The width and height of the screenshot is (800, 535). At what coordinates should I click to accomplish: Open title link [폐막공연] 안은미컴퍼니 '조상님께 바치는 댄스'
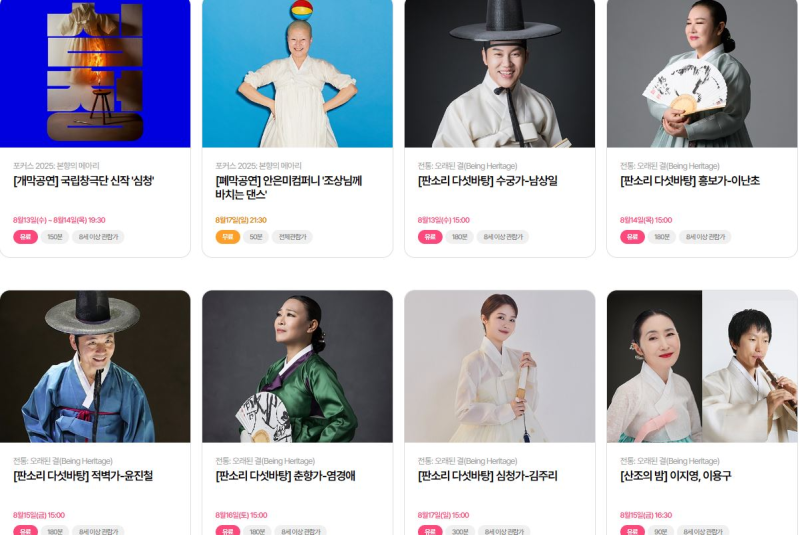289,188
